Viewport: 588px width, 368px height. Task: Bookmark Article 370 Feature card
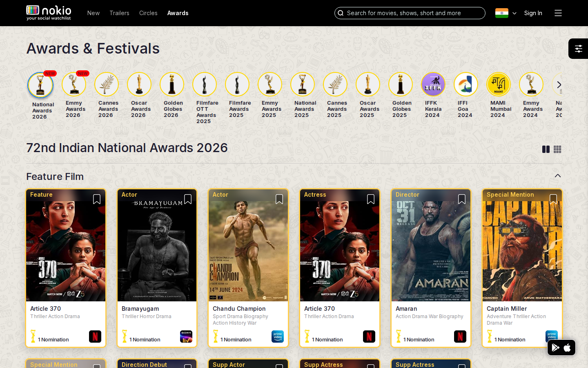97,199
